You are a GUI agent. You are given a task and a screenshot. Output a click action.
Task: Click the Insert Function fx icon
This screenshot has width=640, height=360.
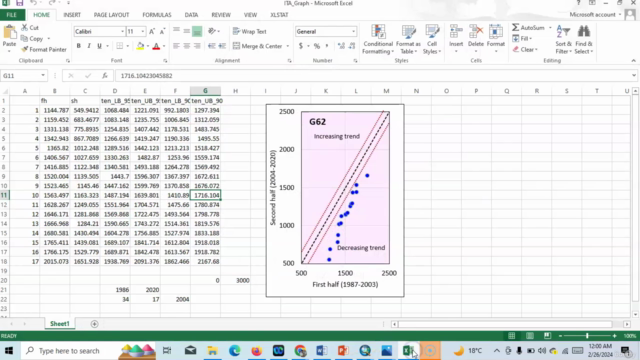coord(105,76)
